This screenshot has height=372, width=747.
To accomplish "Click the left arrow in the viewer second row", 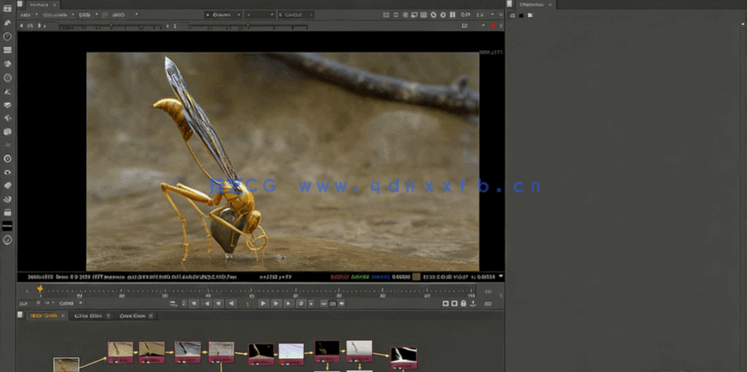I will [x=22, y=26].
